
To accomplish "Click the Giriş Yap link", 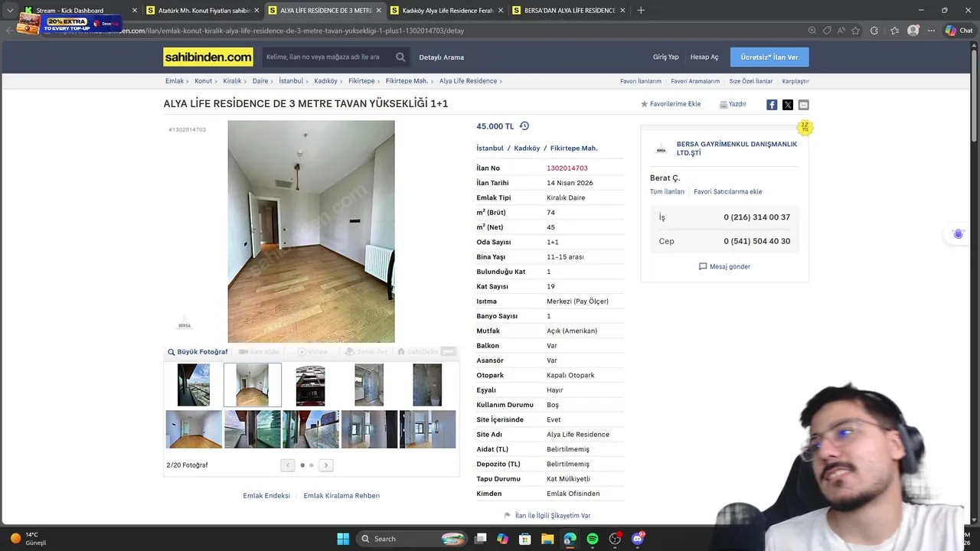I will (666, 57).
